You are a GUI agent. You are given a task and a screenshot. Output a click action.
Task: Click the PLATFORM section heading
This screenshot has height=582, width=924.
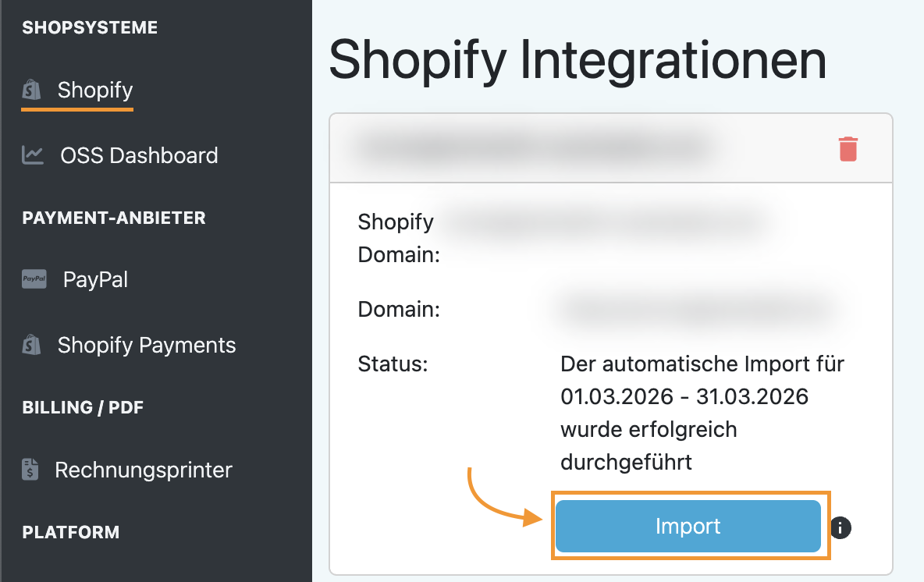point(71,532)
